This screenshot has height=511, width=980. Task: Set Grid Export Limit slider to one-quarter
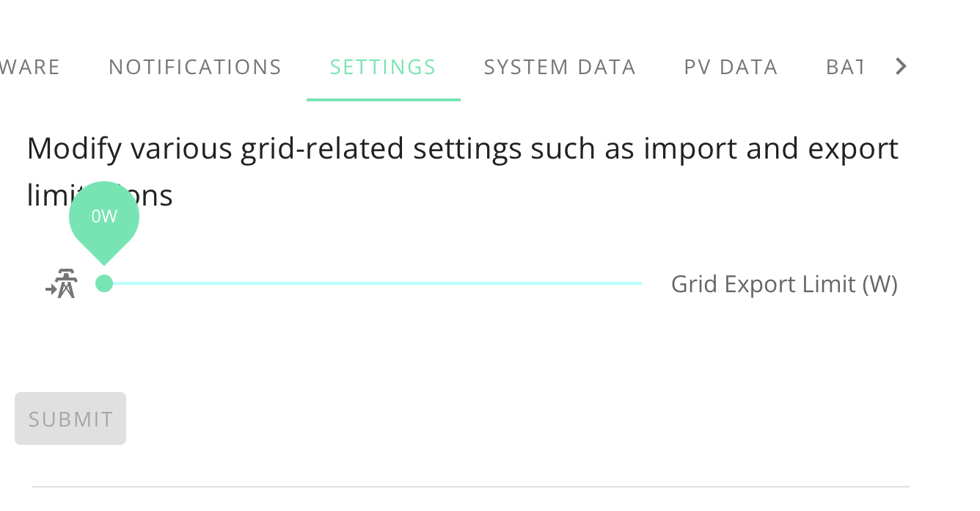(238, 283)
